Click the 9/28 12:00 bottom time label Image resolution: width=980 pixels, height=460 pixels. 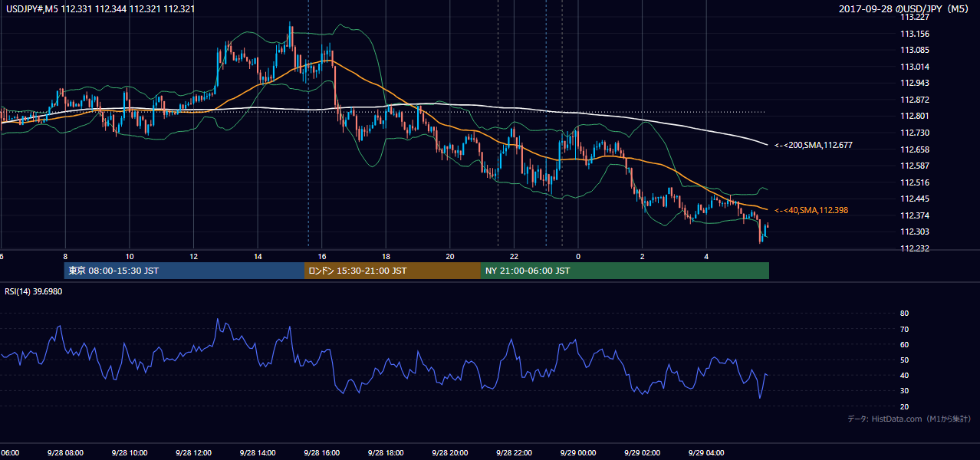(x=192, y=452)
